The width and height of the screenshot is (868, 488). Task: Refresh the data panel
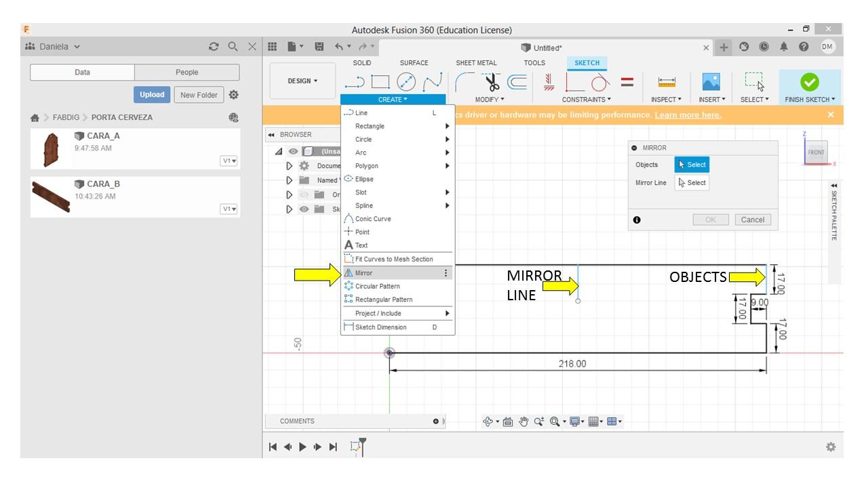[214, 47]
